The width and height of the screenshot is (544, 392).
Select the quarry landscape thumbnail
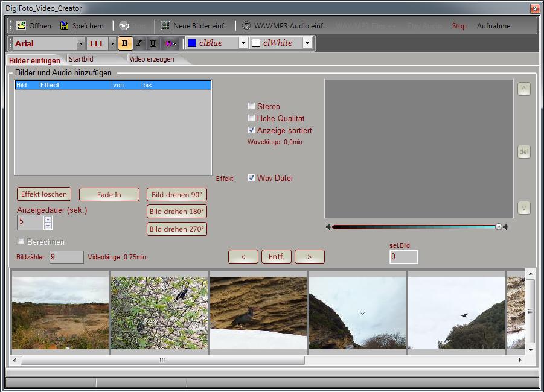(59, 312)
